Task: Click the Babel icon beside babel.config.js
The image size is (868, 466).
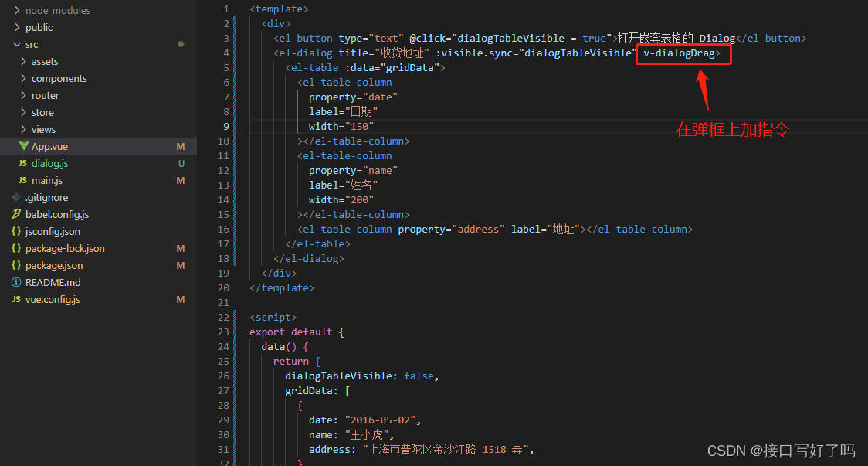Action: coord(17,214)
